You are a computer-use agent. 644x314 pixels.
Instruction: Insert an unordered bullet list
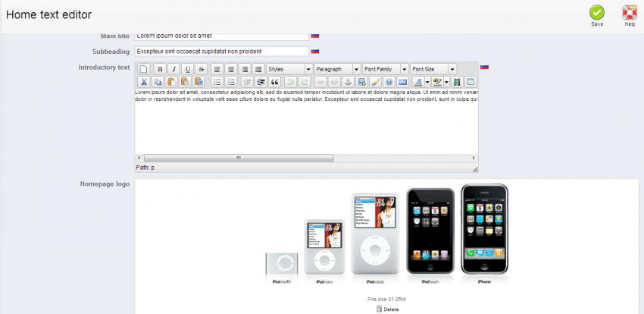pos(217,81)
